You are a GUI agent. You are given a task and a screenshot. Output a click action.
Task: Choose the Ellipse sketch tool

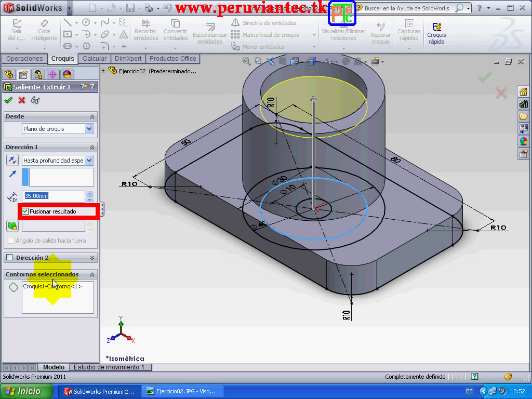click(x=105, y=34)
